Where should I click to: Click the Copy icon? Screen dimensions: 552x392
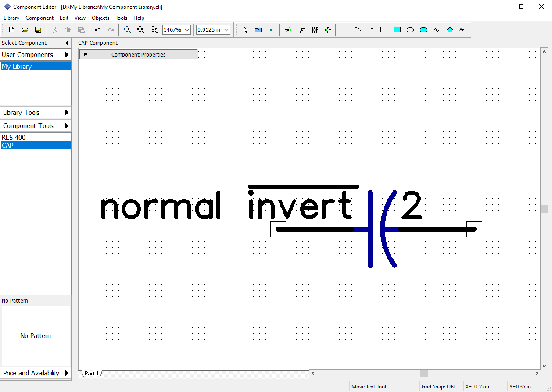[x=68, y=30]
